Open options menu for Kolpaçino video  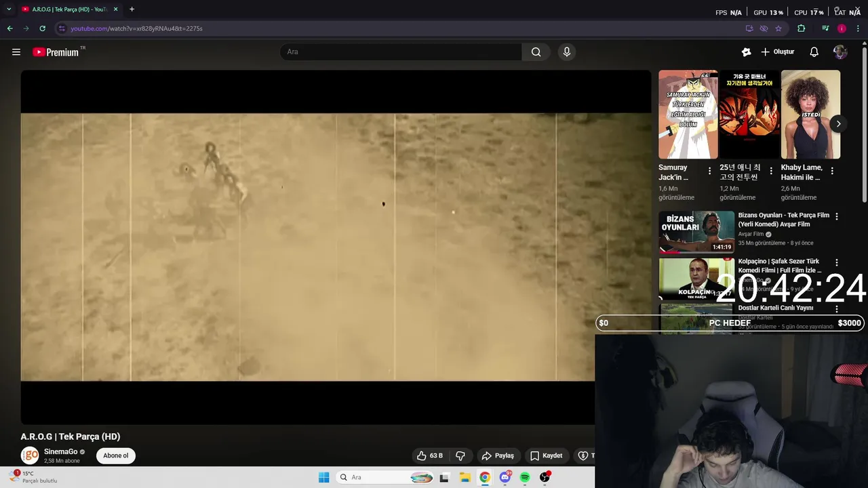click(x=836, y=262)
